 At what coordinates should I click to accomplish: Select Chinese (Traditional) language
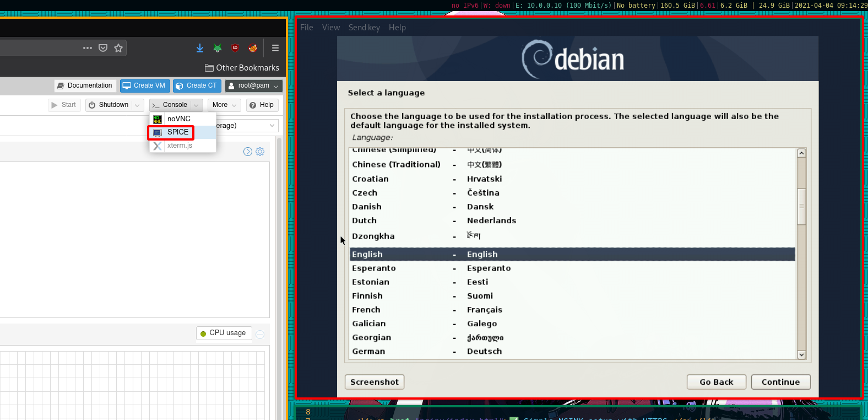tap(572, 164)
